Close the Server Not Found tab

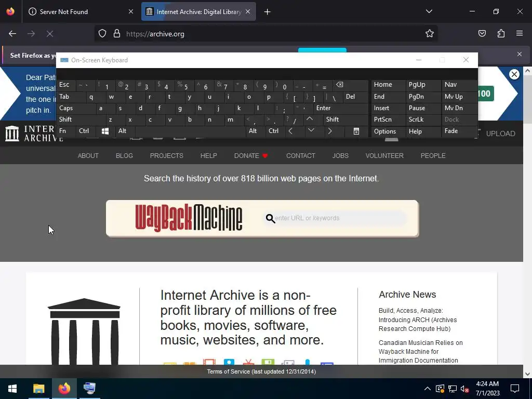point(131,11)
